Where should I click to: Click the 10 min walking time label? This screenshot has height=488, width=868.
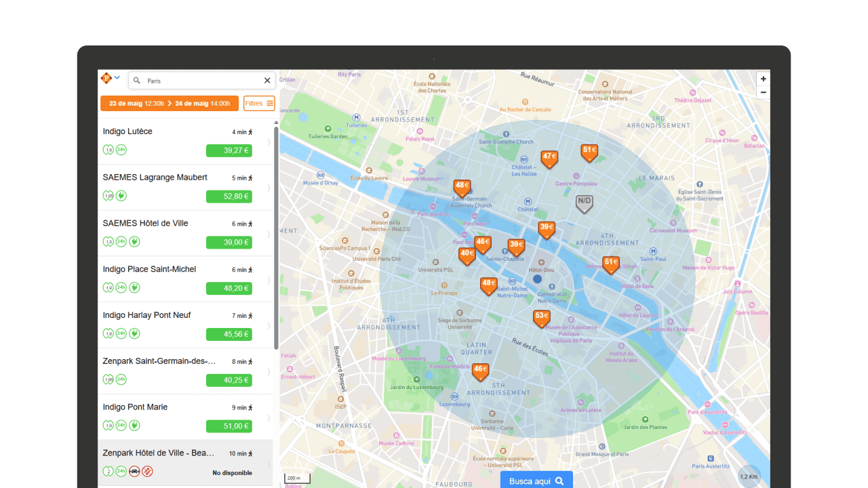[241, 453]
